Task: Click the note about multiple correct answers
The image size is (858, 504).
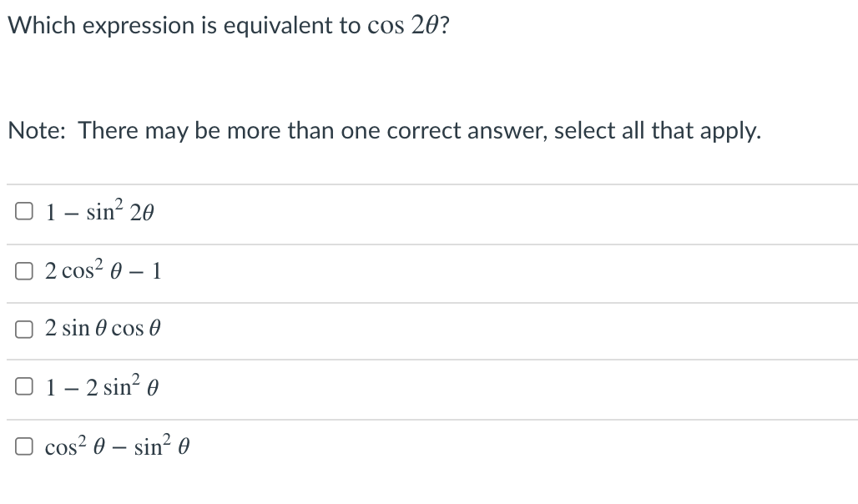Action: [384, 130]
